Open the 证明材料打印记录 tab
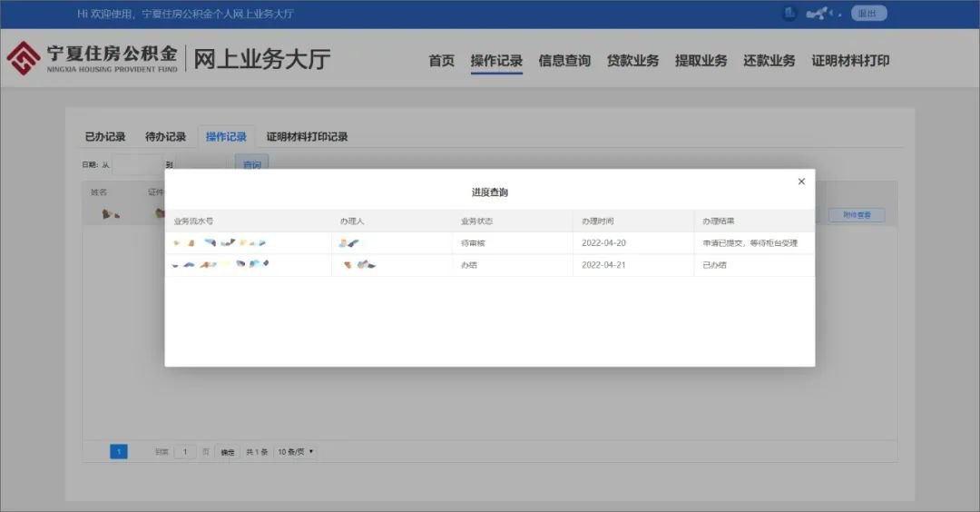The width and height of the screenshot is (980, 512). pos(307,137)
